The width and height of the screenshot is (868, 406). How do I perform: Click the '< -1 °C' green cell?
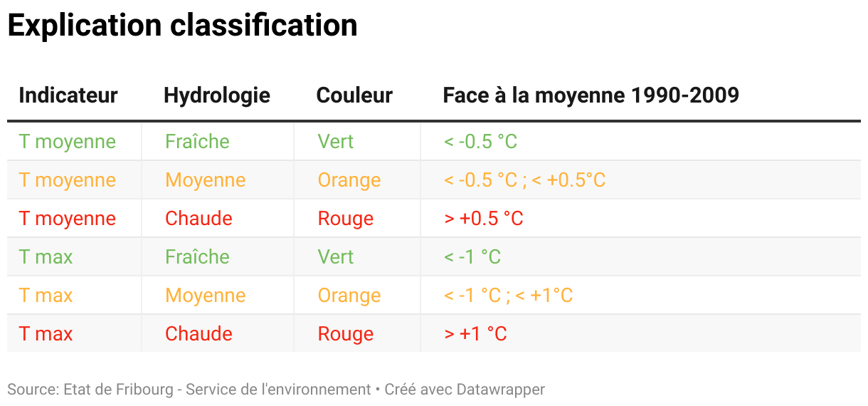pyautogui.click(x=472, y=257)
